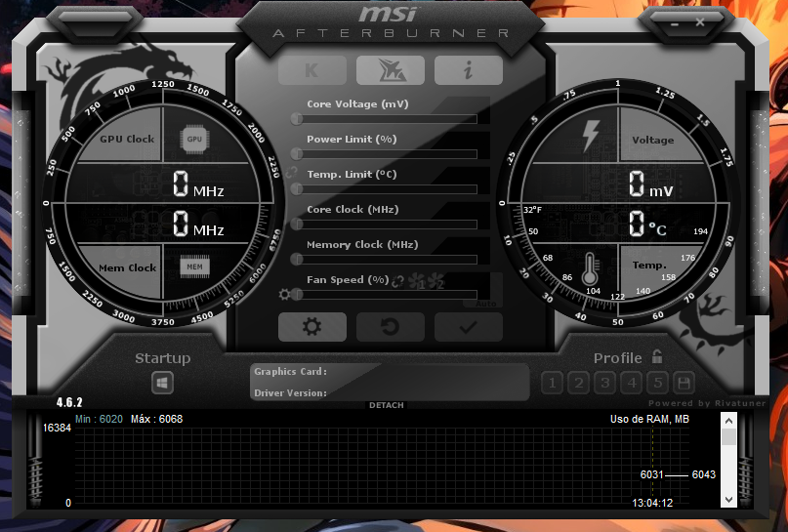Image resolution: width=788 pixels, height=532 pixels.
Task: Click the MEM chip icon
Action: [x=195, y=266]
